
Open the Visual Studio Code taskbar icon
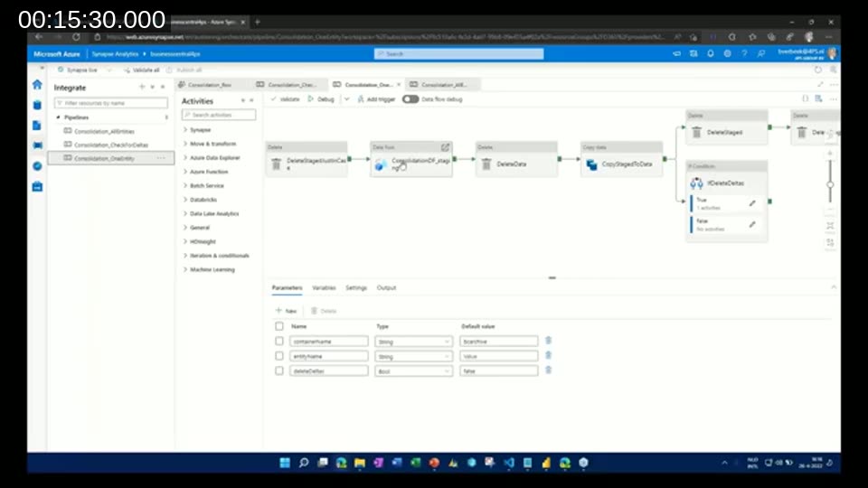pyautogui.click(x=509, y=463)
